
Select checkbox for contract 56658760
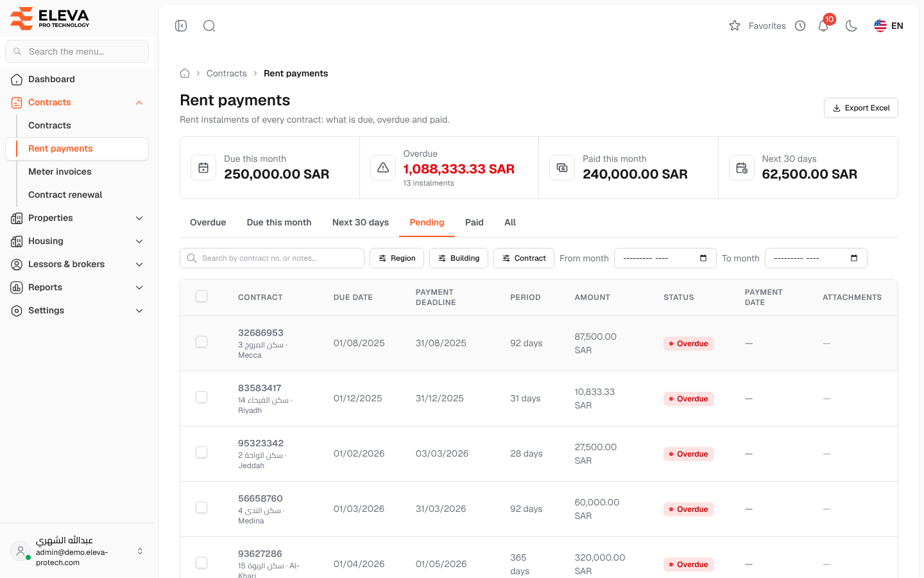point(201,507)
